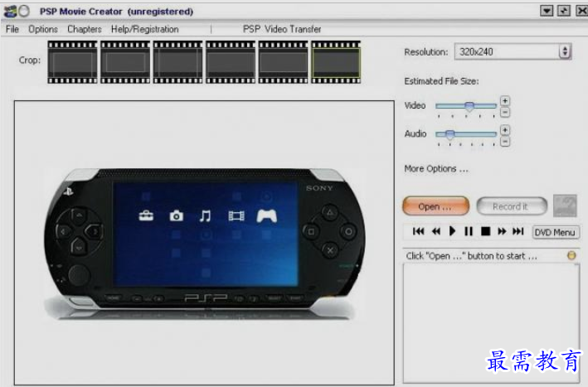Open the Help/Registration menu
The width and height of the screenshot is (588, 387).
point(145,29)
